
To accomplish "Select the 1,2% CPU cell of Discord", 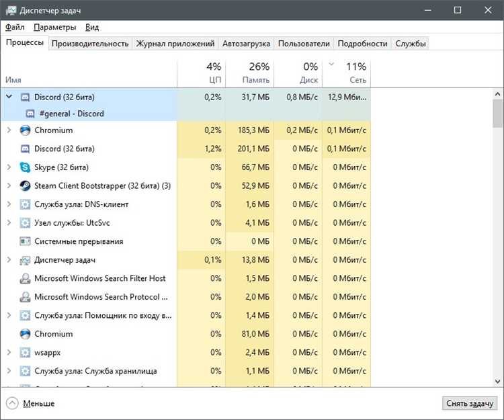I will tap(201, 149).
